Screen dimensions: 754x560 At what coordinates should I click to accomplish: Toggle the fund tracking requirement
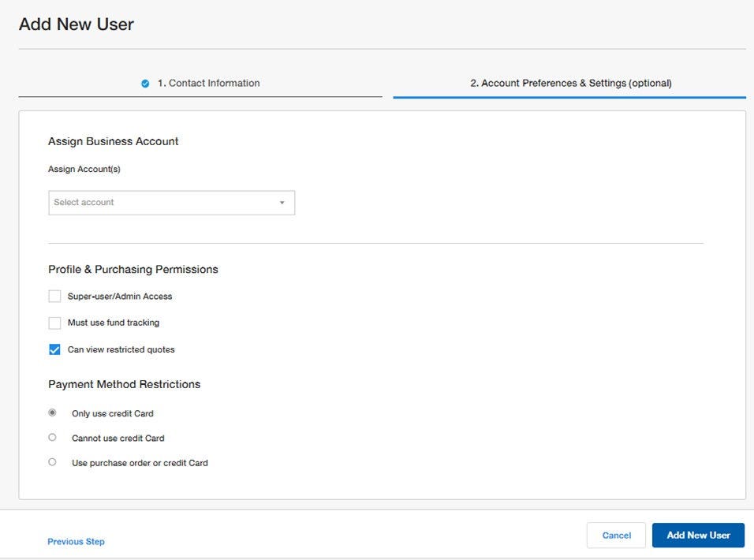[x=54, y=323]
